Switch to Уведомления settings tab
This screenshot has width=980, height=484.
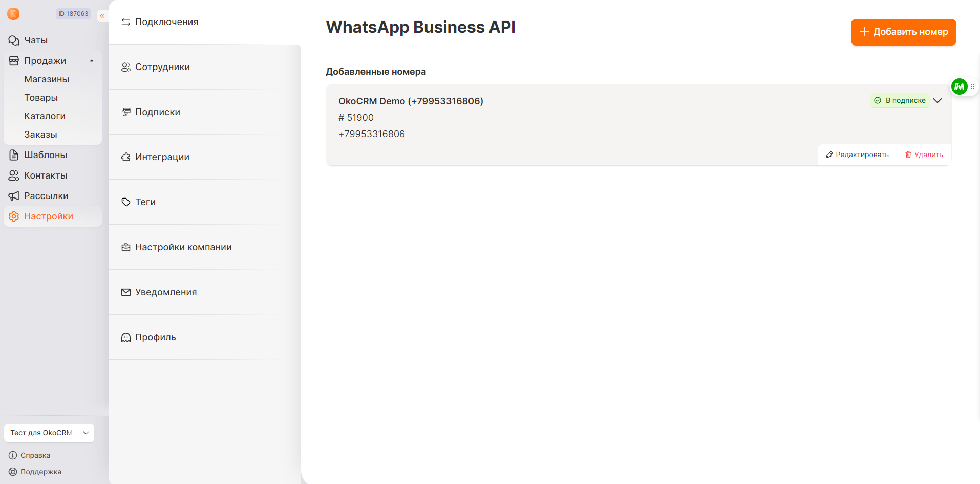pyautogui.click(x=205, y=292)
